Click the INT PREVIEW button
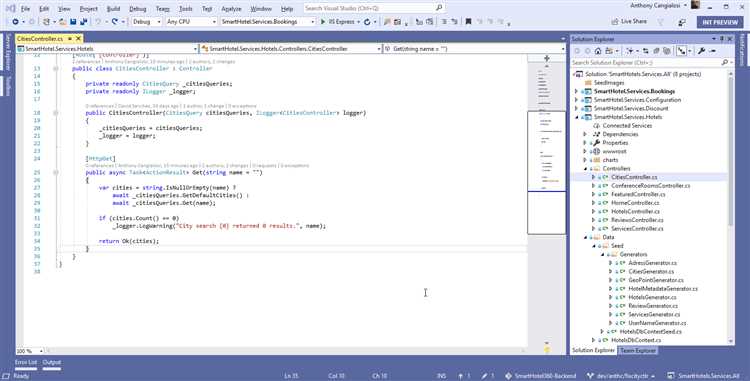 pyautogui.click(x=720, y=22)
